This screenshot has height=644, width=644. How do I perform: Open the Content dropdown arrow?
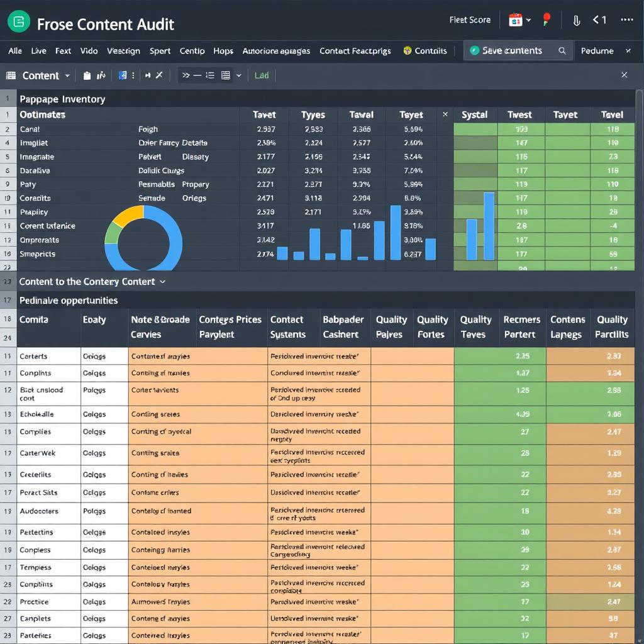click(66, 75)
